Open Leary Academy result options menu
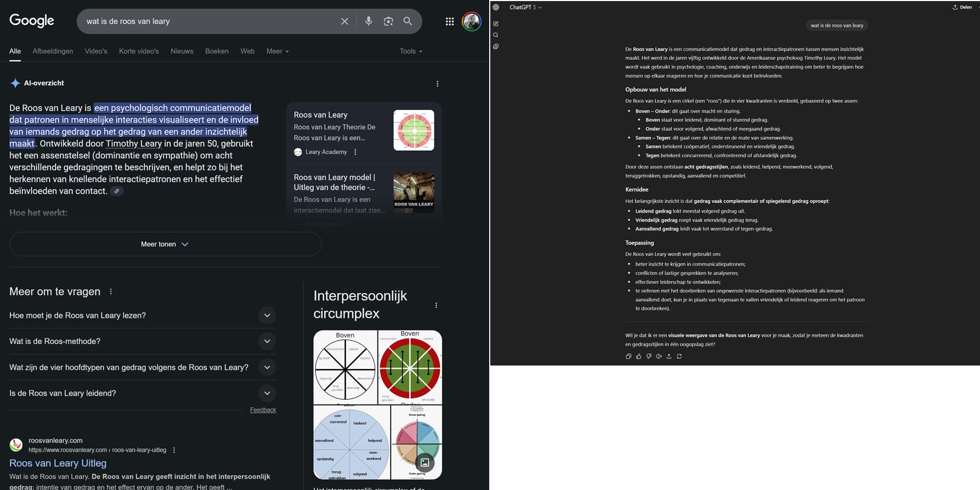This screenshot has width=980, height=490. pos(355,152)
